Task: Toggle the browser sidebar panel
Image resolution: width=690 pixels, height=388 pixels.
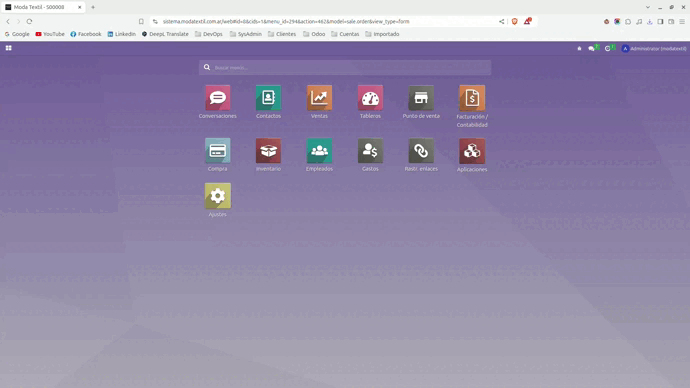Action: click(x=661, y=22)
